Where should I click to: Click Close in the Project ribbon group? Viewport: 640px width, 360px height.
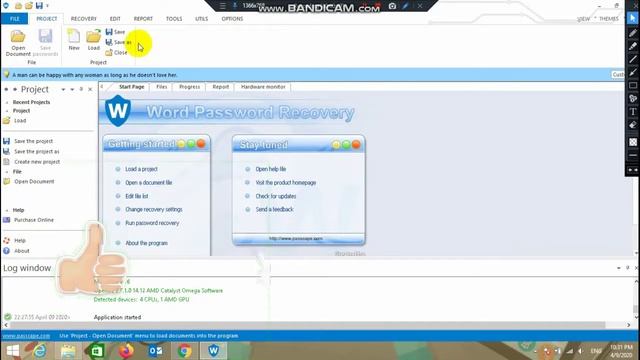(x=116, y=53)
